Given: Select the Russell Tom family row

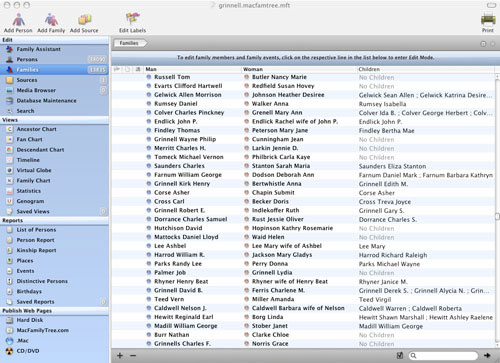Looking at the screenshot, I should click(303, 77).
